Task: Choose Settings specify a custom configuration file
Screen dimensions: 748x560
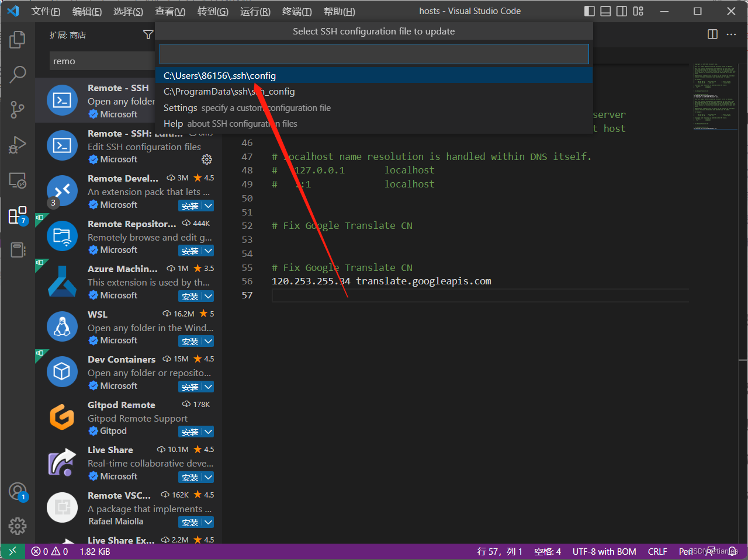Action: coord(374,108)
